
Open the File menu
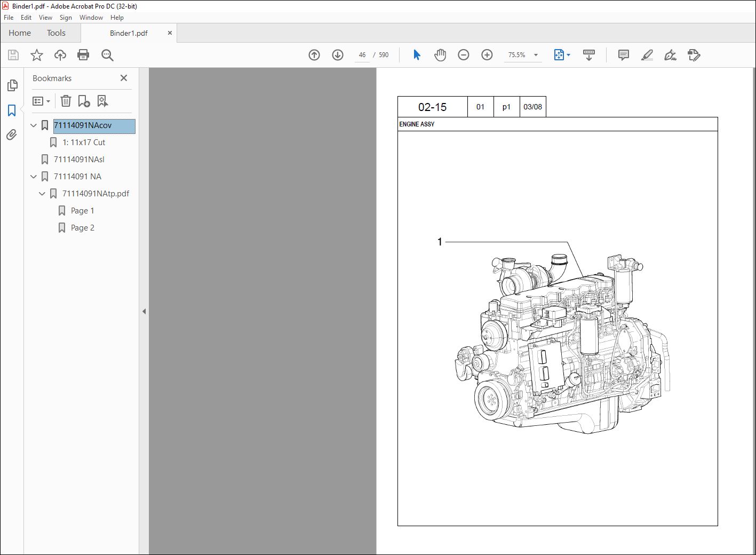(x=9, y=18)
